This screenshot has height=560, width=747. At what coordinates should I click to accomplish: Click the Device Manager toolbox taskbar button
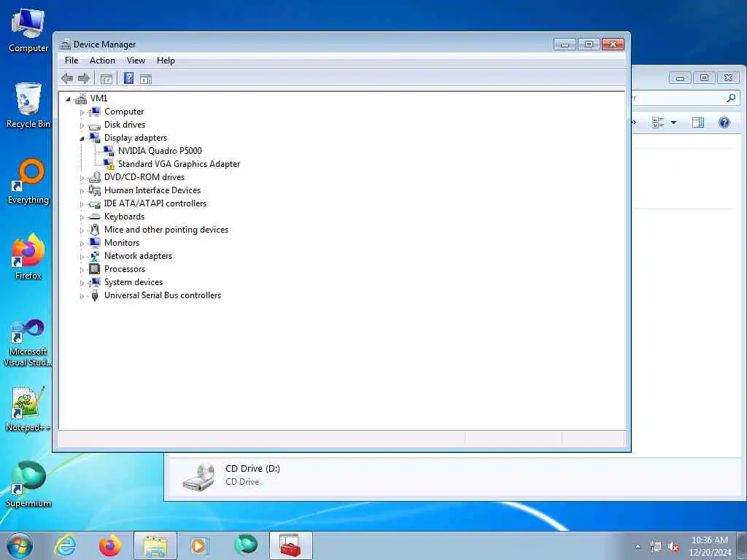pyautogui.click(x=290, y=545)
